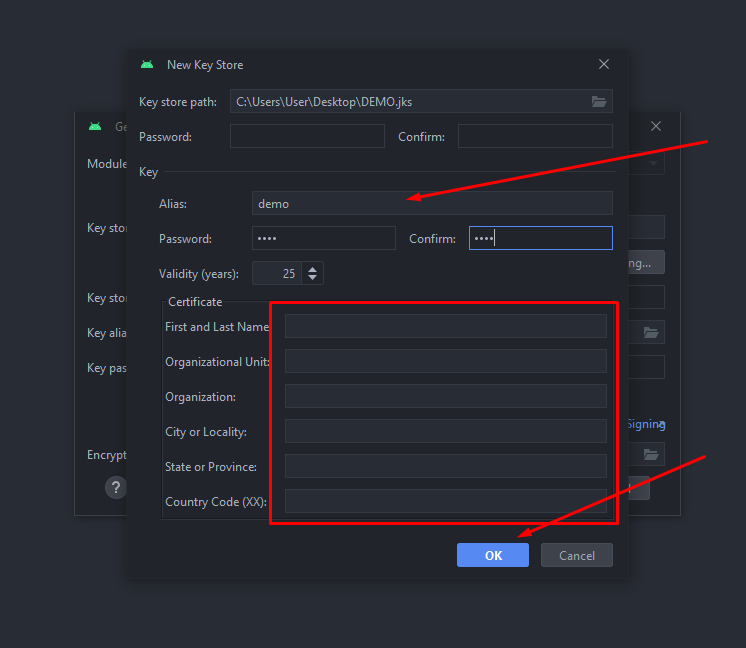Click the First and Last Name field
The image size is (746, 648).
coord(445,326)
